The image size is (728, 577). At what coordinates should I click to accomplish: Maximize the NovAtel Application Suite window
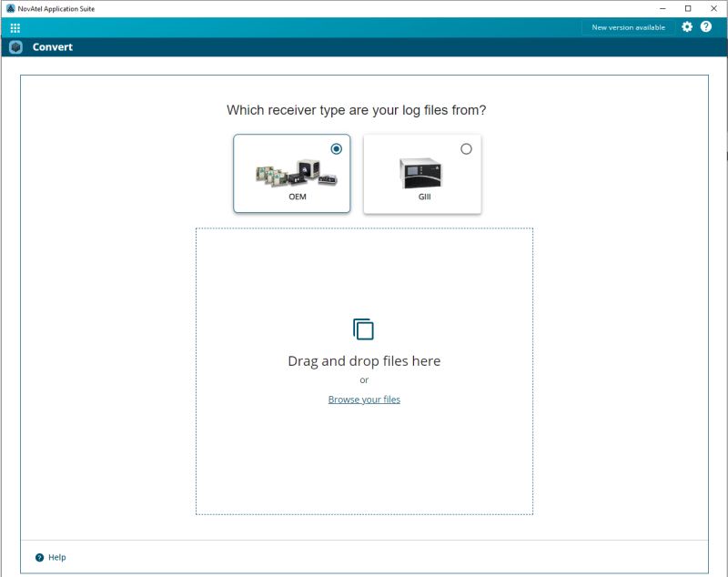click(x=688, y=8)
